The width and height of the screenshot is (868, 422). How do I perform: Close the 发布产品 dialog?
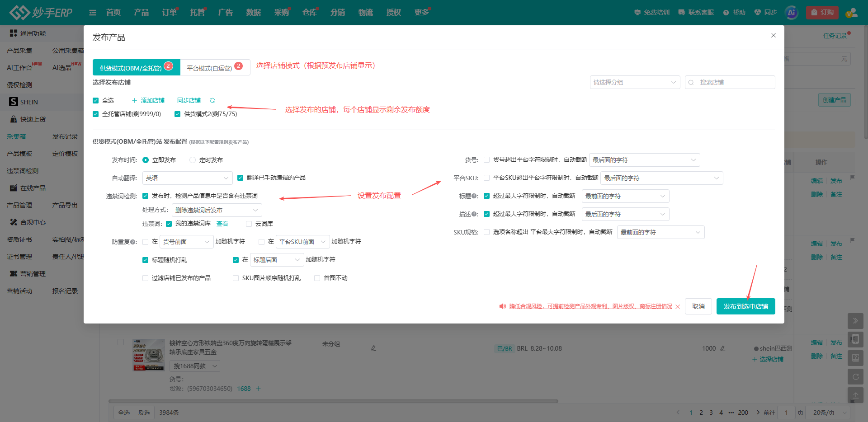point(774,35)
